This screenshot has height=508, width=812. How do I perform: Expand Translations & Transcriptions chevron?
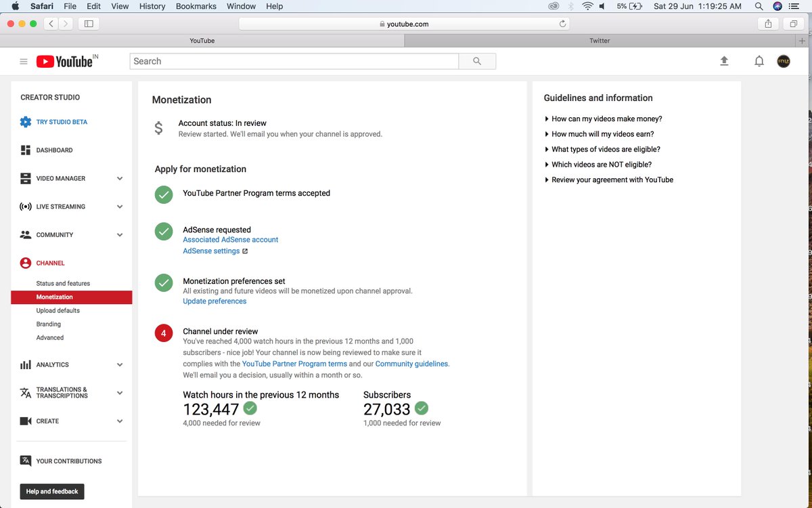(120, 393)
